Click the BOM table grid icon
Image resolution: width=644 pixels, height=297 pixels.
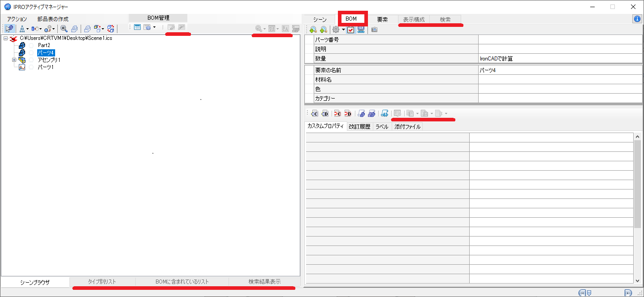tap(138, 27)
